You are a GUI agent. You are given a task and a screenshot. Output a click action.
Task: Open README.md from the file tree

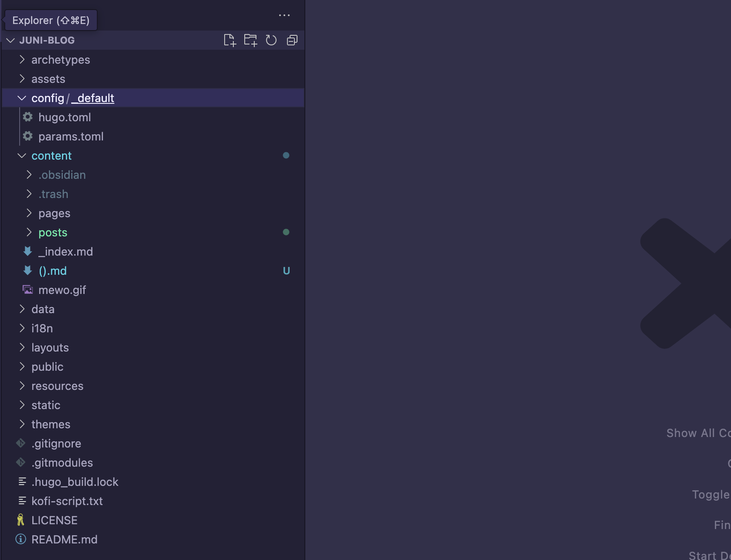click(x=65, y=540)
